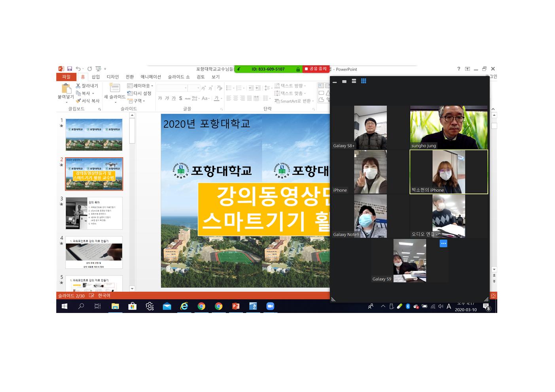Switch to the 삽입 (Insert) tab
The width and height of the screenshot is (555, 392).
click(x=96, y=77)
